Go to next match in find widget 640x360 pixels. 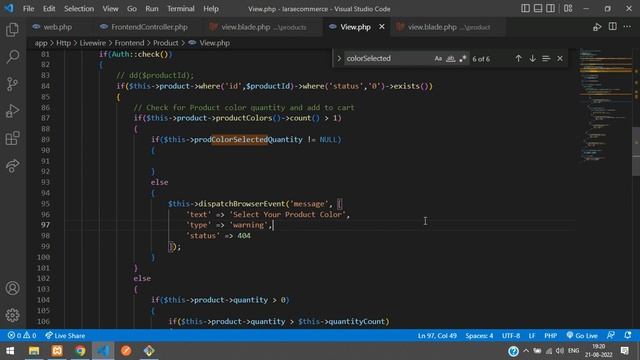coord(532,59)
